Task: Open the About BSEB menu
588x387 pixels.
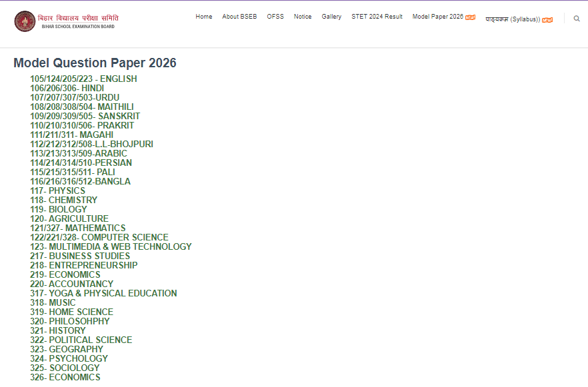Action: 239,16
